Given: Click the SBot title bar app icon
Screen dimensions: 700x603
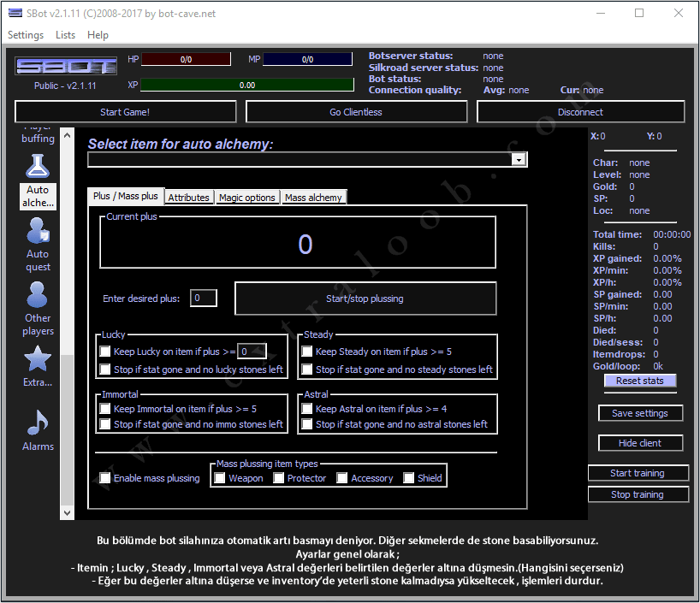Looking at the screenshot, I should click(15, 13).
